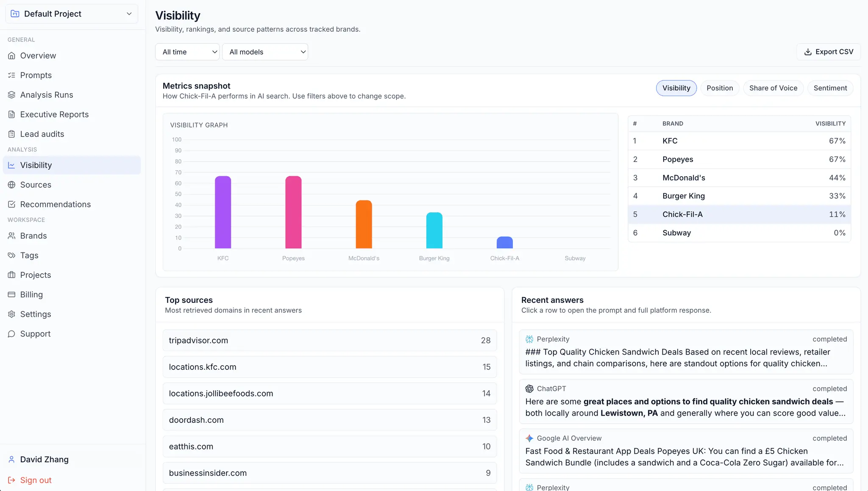Click the Analysis Runs layers icon
The image size is (868, 491).
point(11,95)
